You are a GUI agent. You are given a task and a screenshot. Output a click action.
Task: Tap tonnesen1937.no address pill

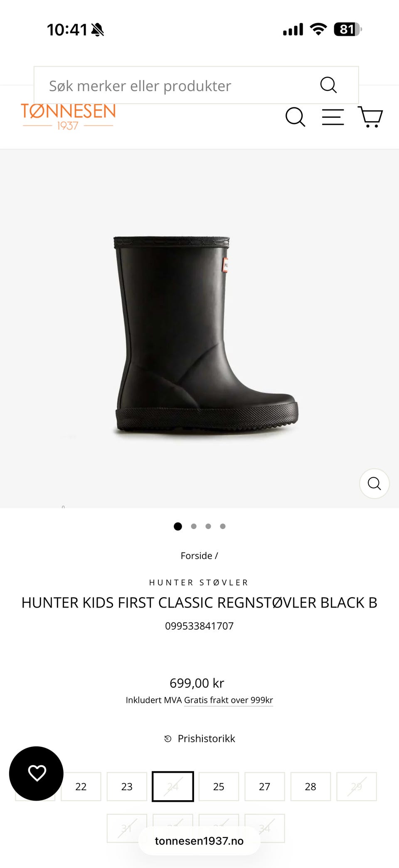(x=199, y=841)
